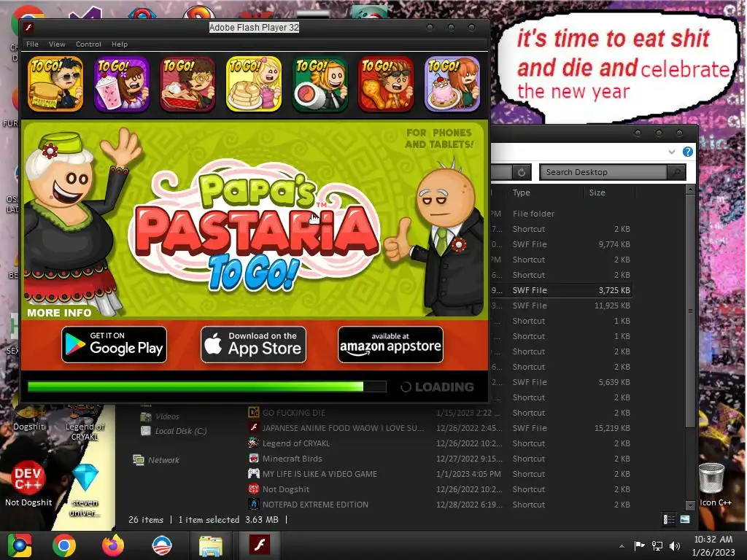The image size is (747, 560).
Task: Click the Get it on Google Play button
Action: [114, 344]
